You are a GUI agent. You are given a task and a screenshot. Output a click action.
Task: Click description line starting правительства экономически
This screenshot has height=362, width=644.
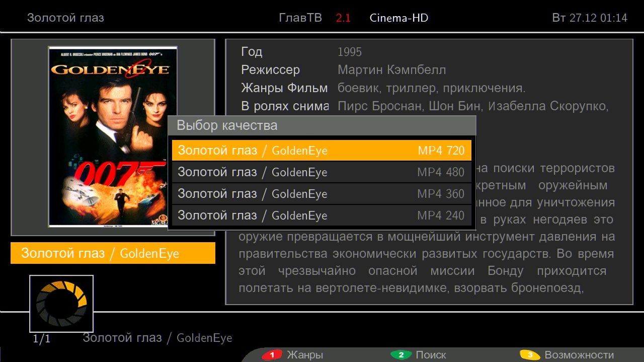point(427,254)
